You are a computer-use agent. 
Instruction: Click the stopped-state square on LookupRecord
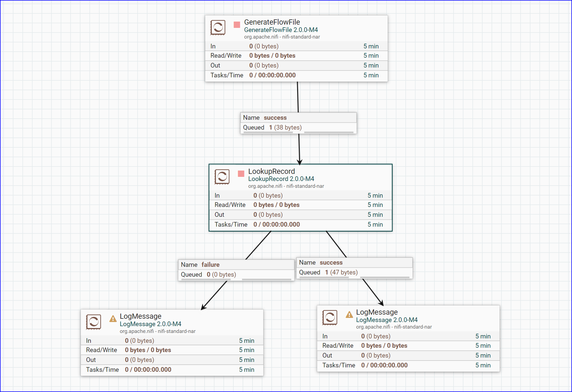click(241, 174)
